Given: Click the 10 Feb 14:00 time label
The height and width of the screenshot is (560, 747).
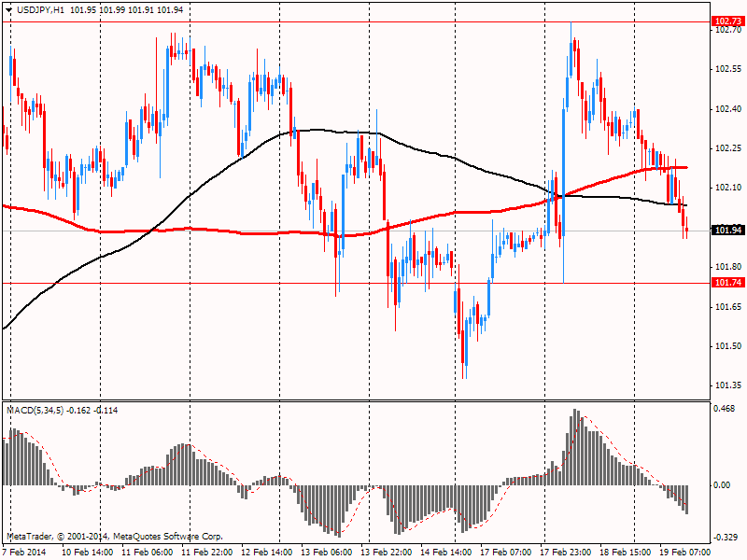Looking at the screenshot, I should (88, 552).
